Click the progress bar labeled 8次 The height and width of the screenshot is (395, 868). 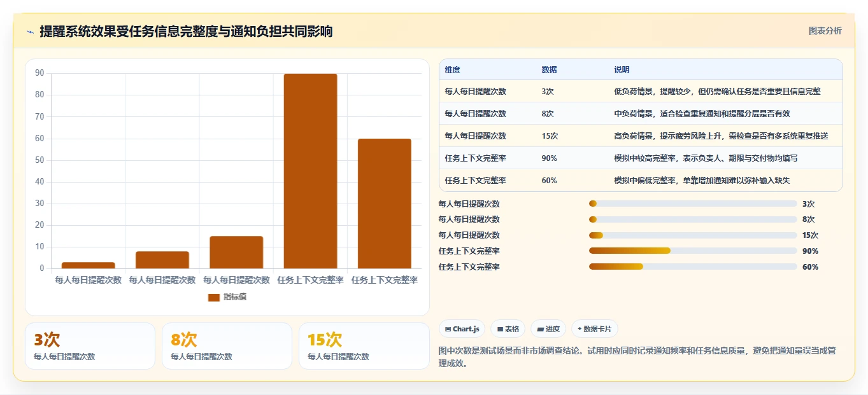click(x=693, y=219)
